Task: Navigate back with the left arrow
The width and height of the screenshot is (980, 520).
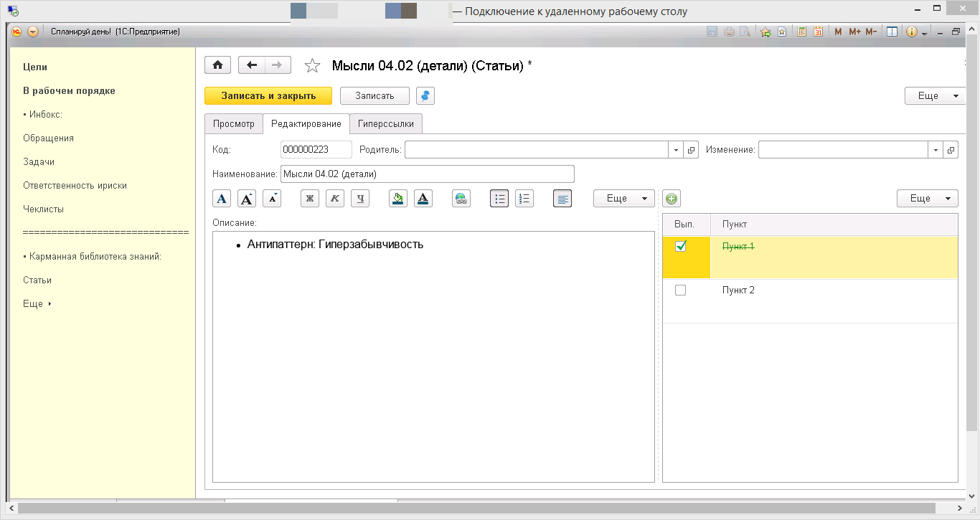Action: (251, 65)
